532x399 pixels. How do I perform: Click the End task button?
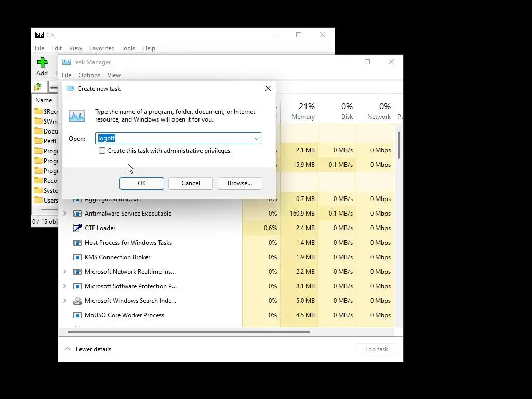point(377,349)
